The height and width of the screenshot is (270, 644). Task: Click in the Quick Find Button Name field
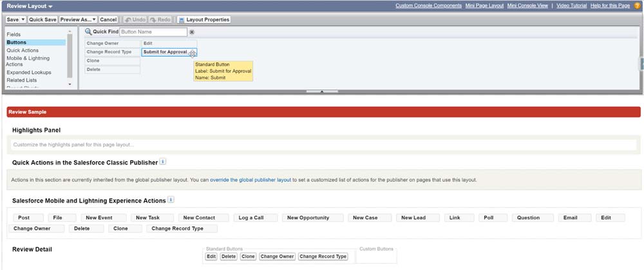(x=153, y=32)
